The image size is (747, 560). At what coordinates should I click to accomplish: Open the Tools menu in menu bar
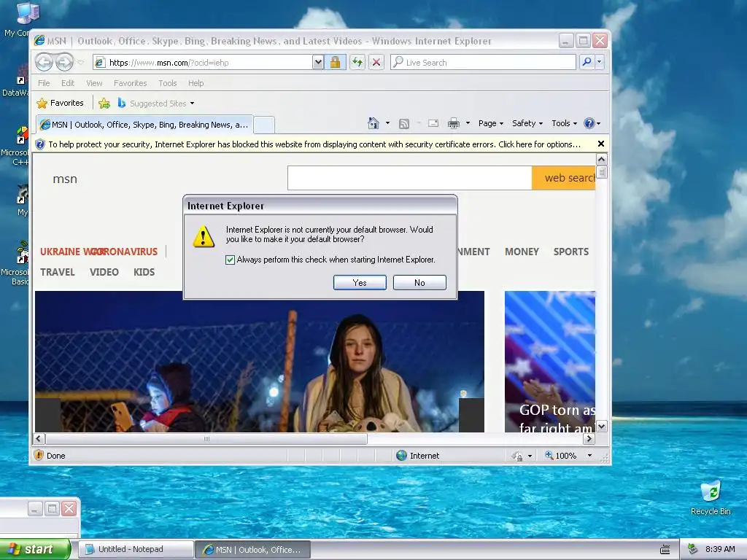pos(167,83)
